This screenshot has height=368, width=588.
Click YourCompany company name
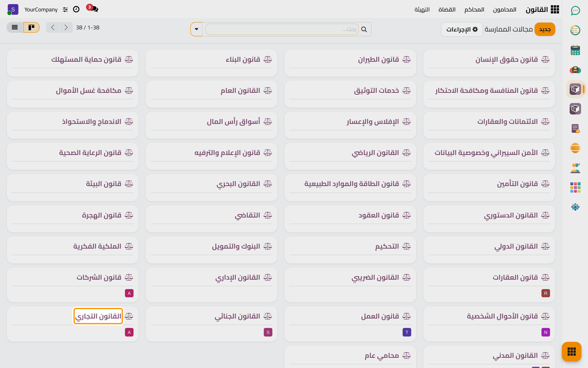pos(41,10)
